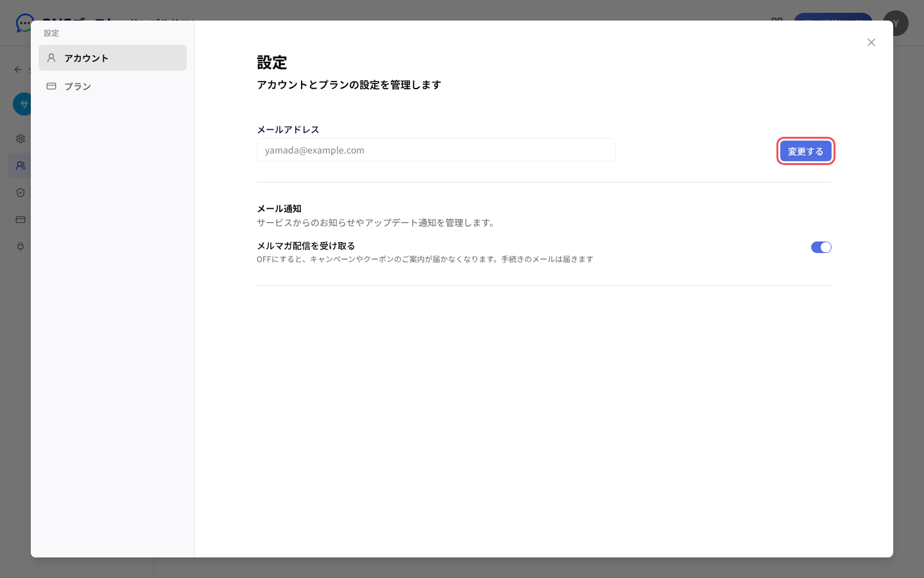The height and width of the screenshot is (578, 924).
Task: Open the gear icon in background sidebar
Action: tap(21, 139)
